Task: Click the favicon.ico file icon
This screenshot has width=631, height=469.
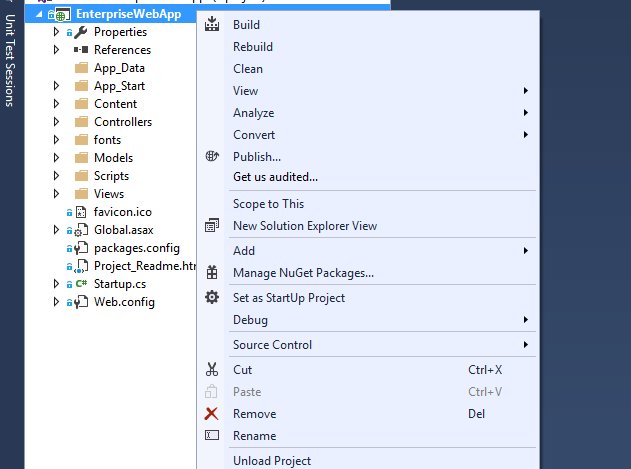Action: tap(81, 212)
